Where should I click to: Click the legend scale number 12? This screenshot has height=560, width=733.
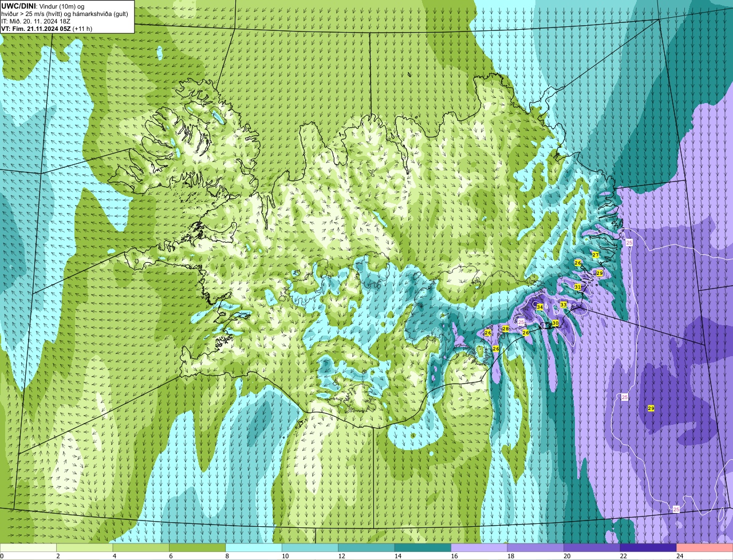point(341,556)
